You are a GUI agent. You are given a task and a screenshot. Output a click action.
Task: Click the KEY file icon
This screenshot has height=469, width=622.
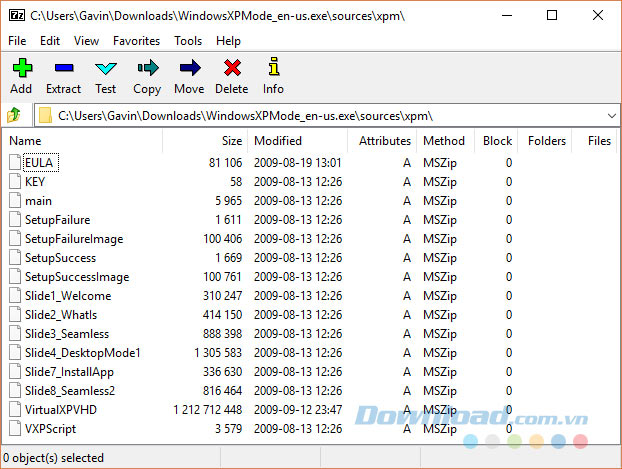pyautogui.click(x=15, y=181)
